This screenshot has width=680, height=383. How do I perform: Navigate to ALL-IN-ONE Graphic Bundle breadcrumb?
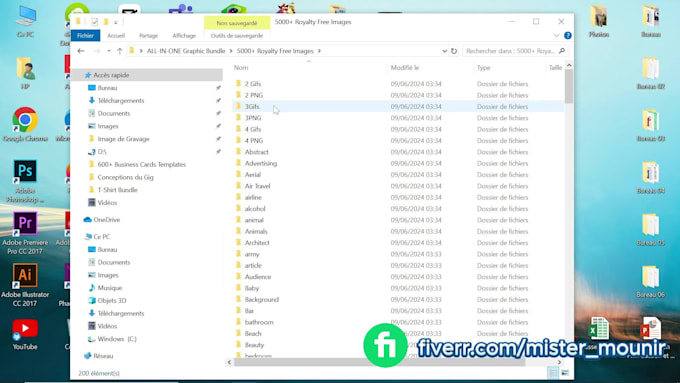click(x=186, y=51)
